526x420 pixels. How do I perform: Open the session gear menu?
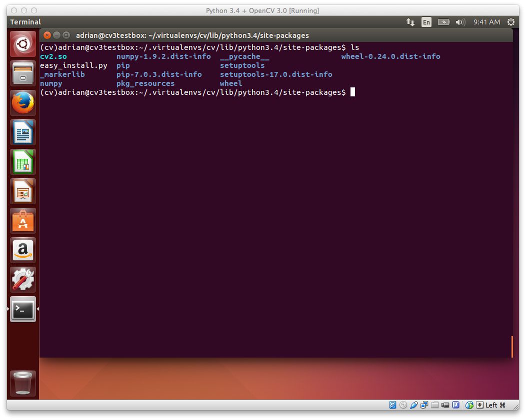pos(511,22)
